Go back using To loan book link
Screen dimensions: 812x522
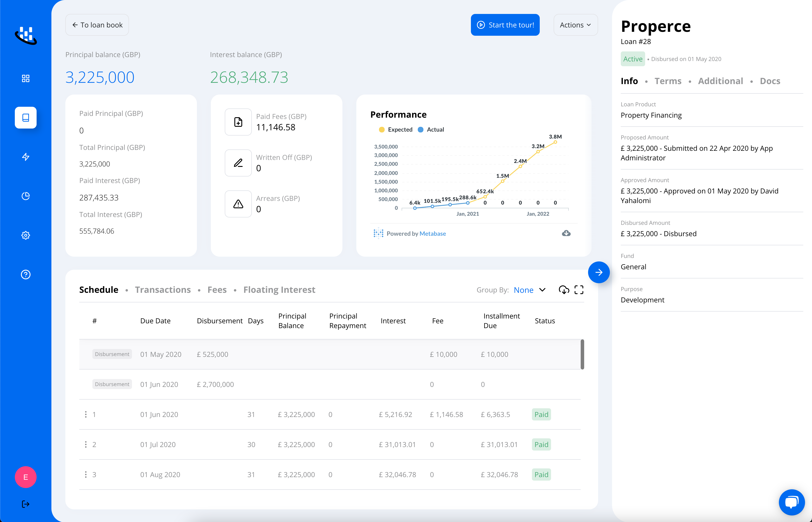pos(97,24)
